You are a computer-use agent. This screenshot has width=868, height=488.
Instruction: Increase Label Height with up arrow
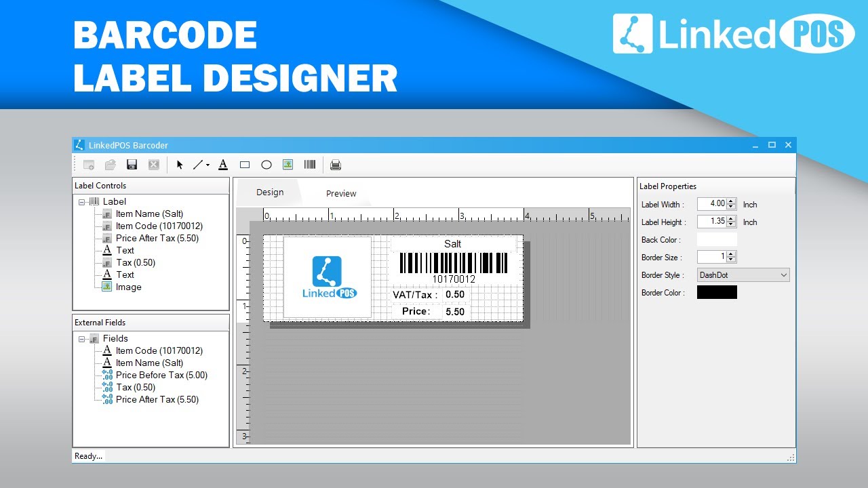tap(731, 219)
